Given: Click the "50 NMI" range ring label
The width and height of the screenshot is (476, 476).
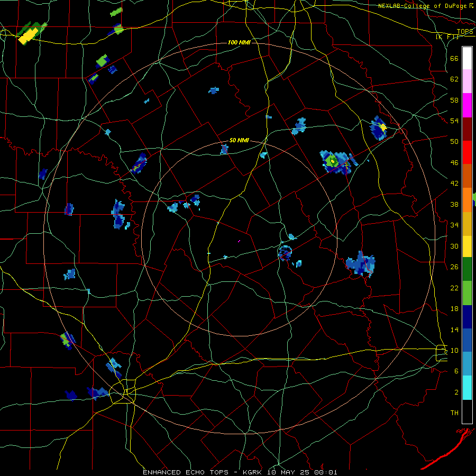Looking at the screenshot, I should click(239, 140).
